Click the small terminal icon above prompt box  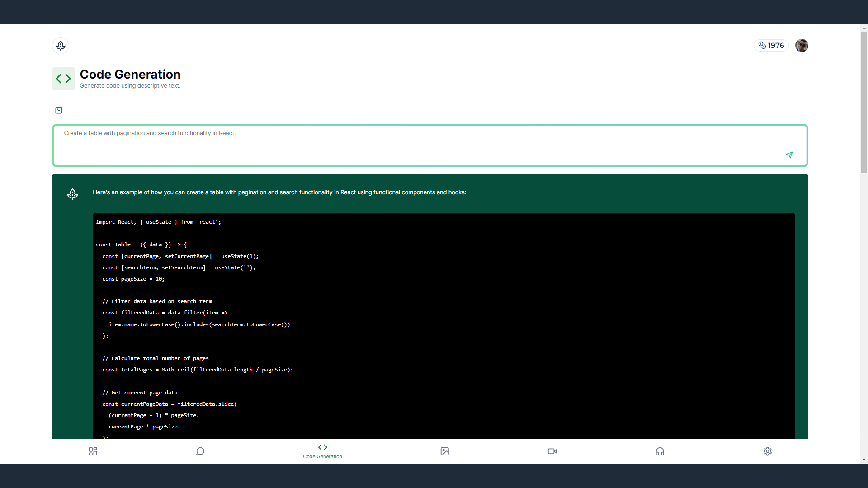(59, 110)
